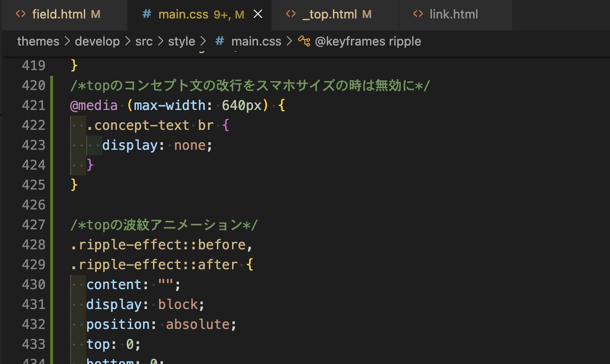The image size is (610, 364).
Task: Open the link.html tab
Action: point(455,15)
